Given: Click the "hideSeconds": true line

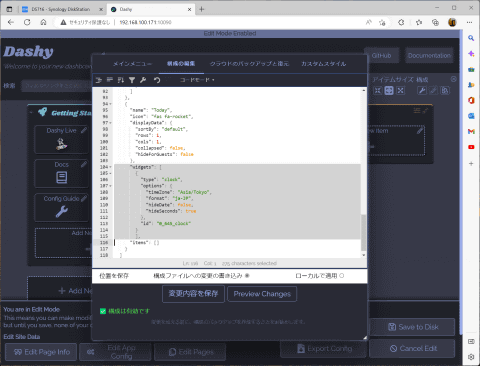Looking at the screenshot, I should (171, 211).
